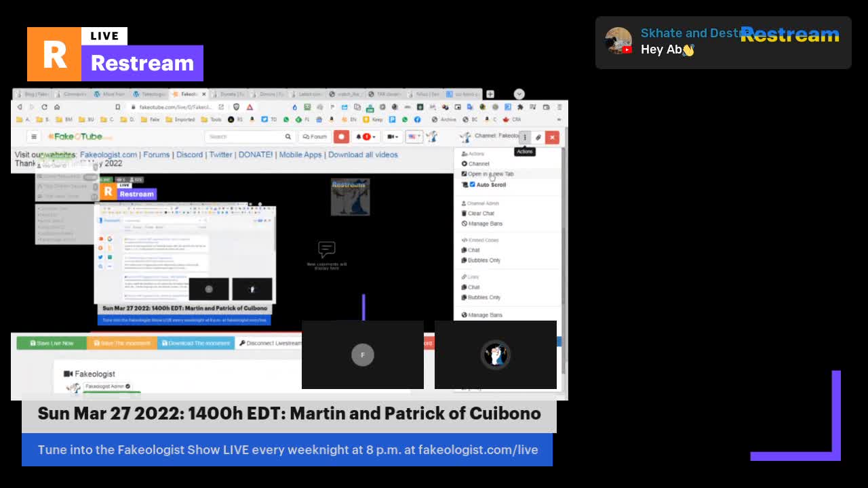
Task: Copy Bubbles Only embed code
Action: click(481, 260)
